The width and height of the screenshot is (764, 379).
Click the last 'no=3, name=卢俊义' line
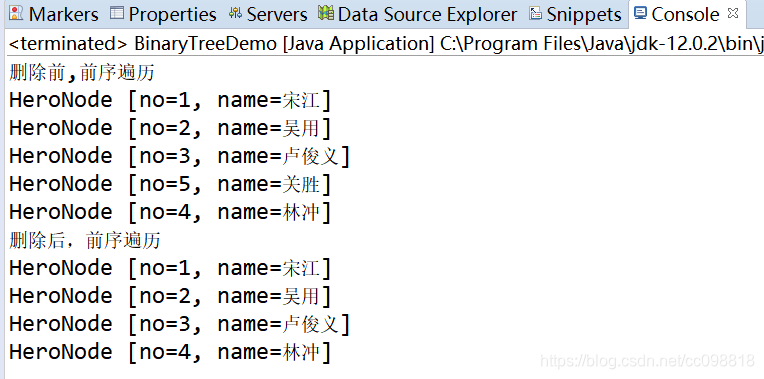point(179,324)
